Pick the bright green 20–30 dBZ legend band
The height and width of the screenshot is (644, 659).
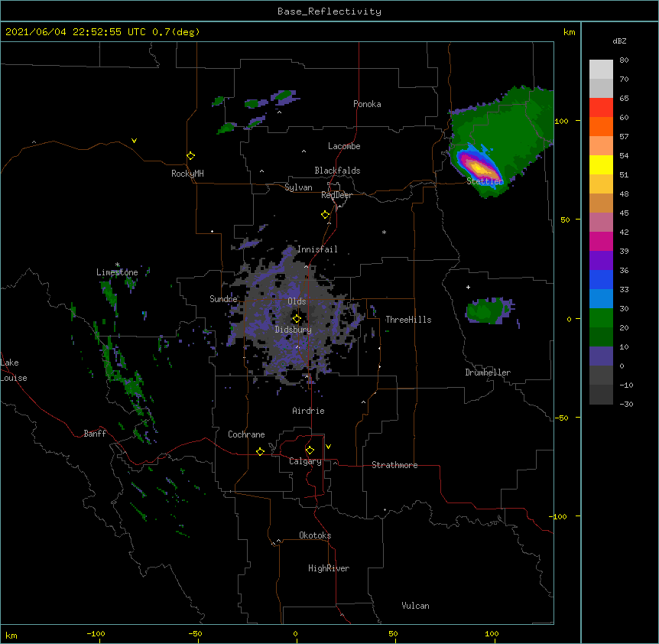point(601,318)
